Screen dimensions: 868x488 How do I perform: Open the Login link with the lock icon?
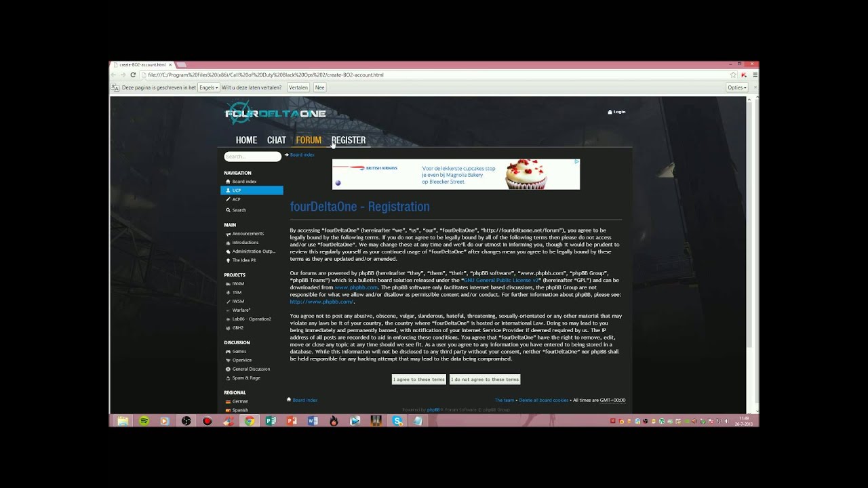[616, 112]
